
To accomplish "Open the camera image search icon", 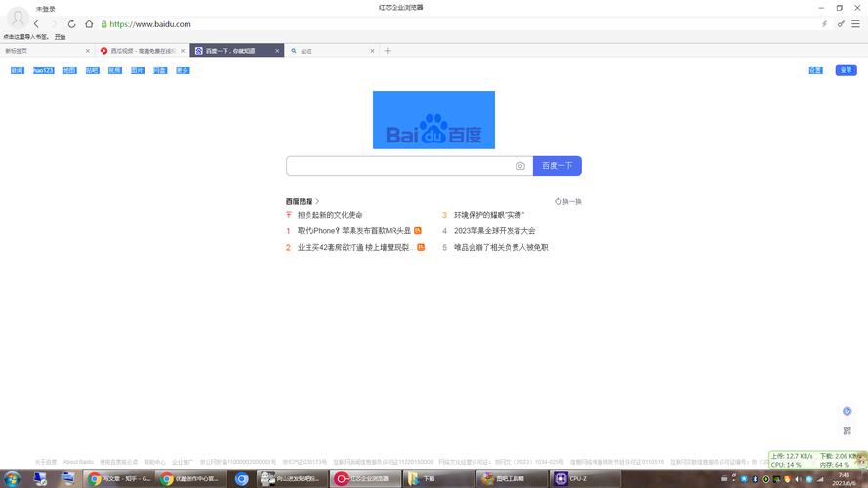I will [x=520, y=166].
